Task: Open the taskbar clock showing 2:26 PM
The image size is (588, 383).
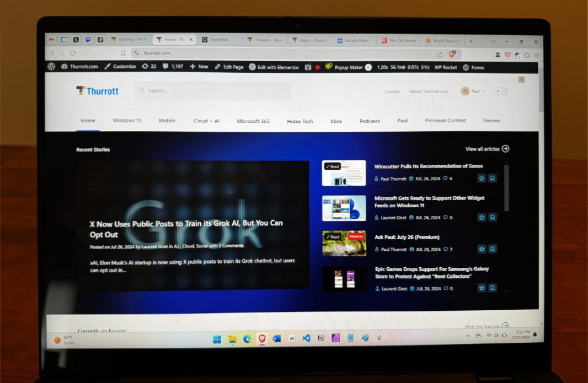Action: [x=521, y=335]
